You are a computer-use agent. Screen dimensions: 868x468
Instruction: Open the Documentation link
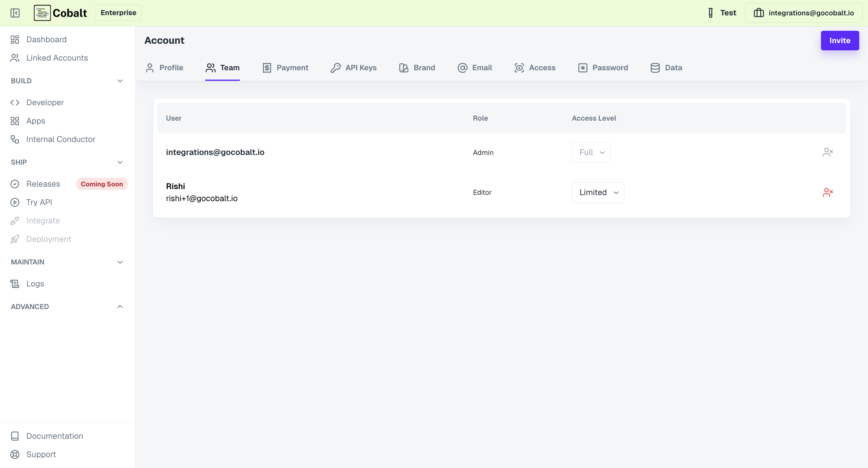pos(55,436)
